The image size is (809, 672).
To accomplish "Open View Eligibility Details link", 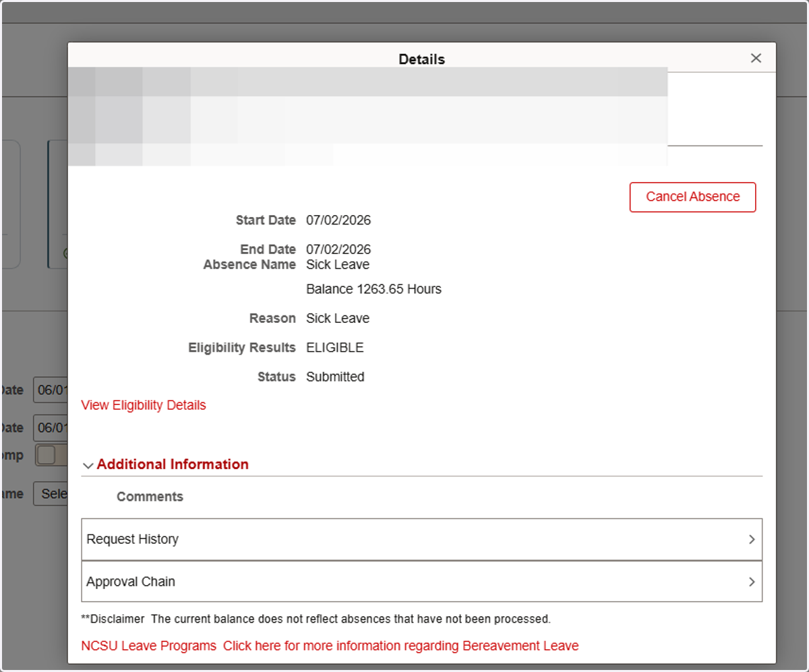I will (x=144, y=405).
